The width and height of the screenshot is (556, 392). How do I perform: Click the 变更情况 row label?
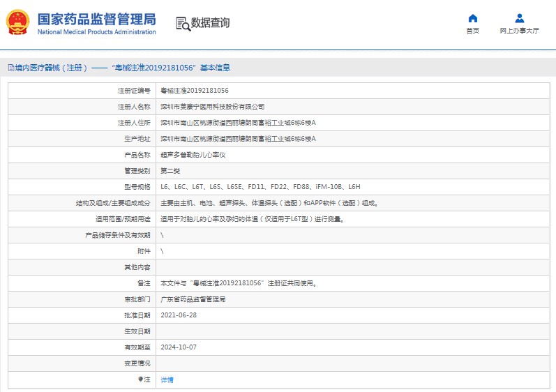137,363
